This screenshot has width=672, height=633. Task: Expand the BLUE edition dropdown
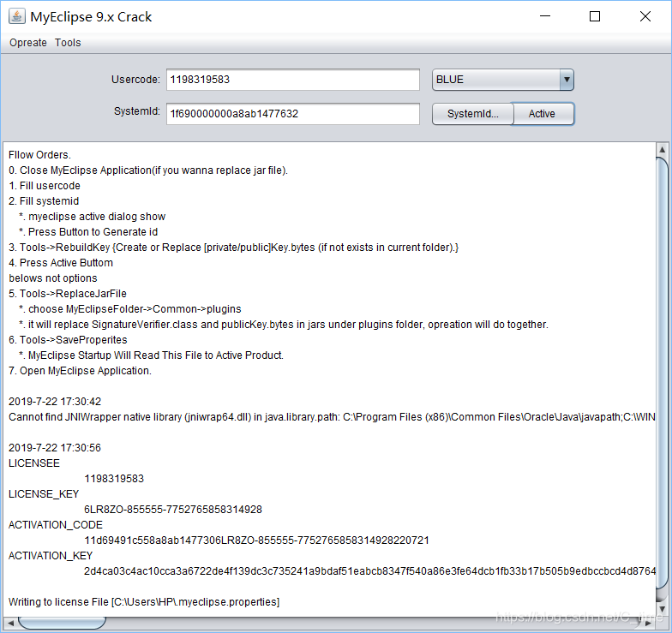(567, 80)
